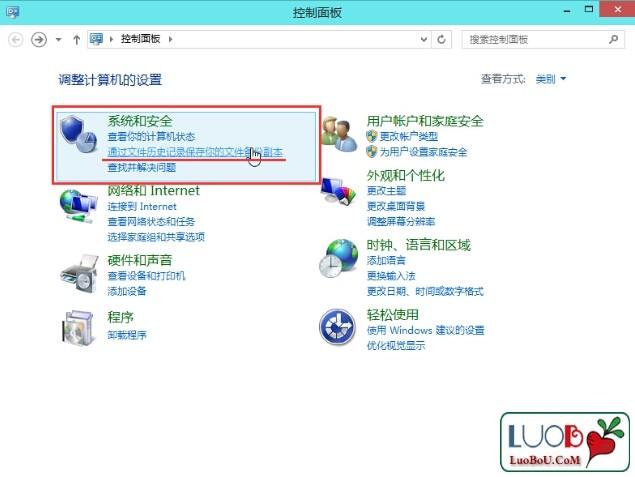The image size is (635, 477).
Task: Click 使用 Windows 建议的设置 link
Action: coord(425,330)
